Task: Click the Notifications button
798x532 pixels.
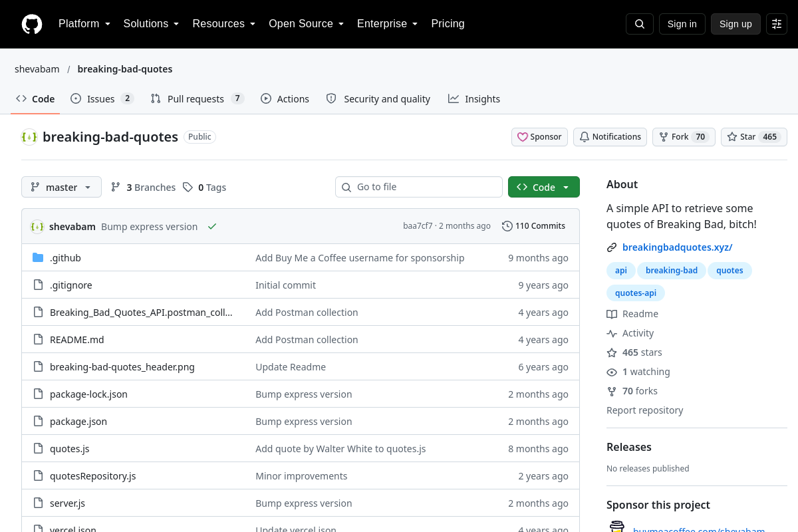Action: click(610, 137)
